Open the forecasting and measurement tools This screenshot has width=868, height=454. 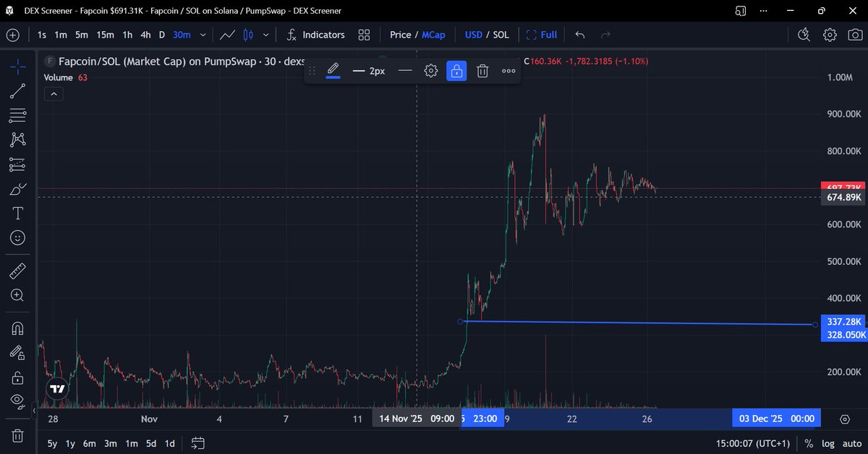(x=17, y=164)
